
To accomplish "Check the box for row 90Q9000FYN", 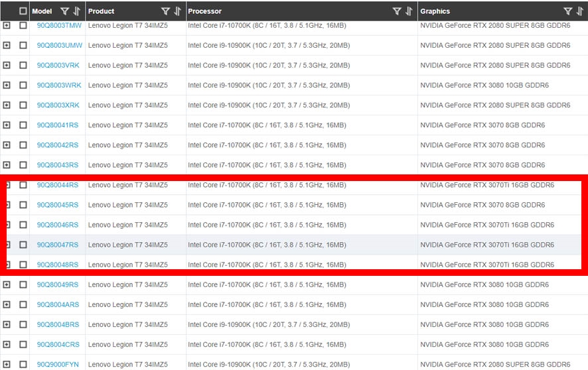I will [23, 364].
